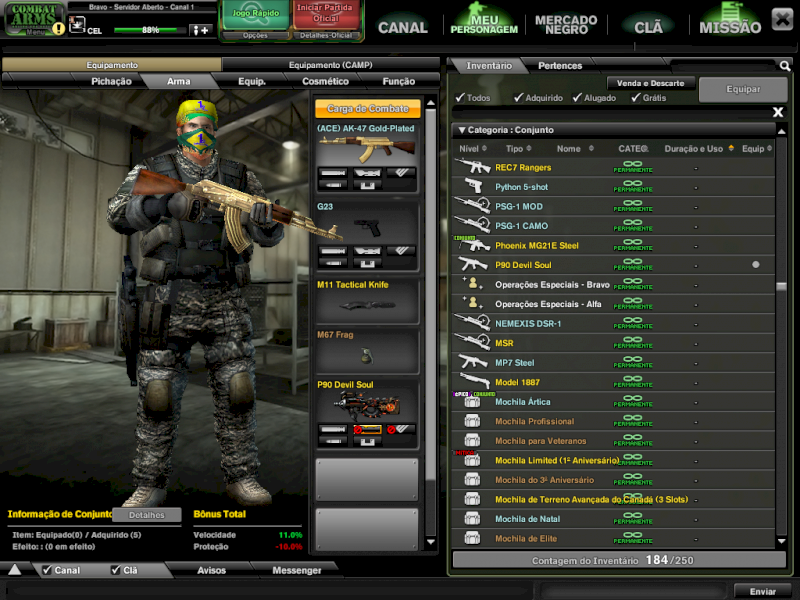Viewport: 800px width, 600px height.
Task: Sort inventory by Nível column
Action: [x=472, y=148]
